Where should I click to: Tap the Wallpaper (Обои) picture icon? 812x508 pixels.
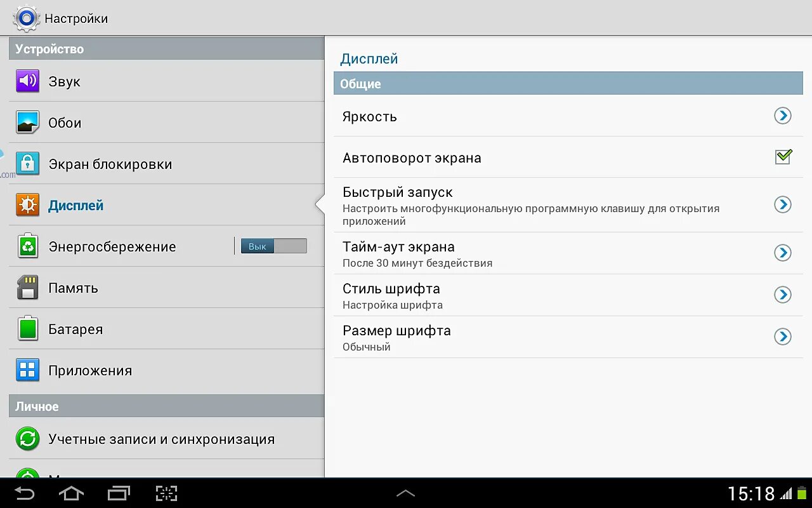click(28, 123)
